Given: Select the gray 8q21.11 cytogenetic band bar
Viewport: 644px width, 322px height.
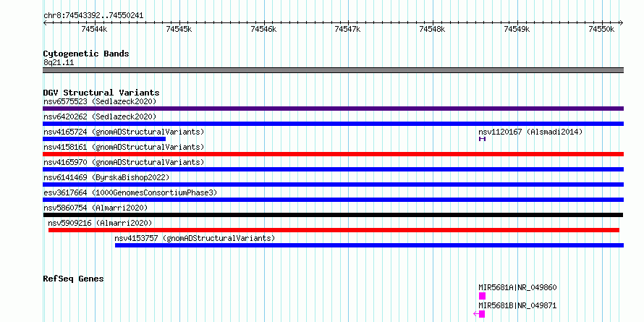Looking at the screenshot, I should point(333,70).
